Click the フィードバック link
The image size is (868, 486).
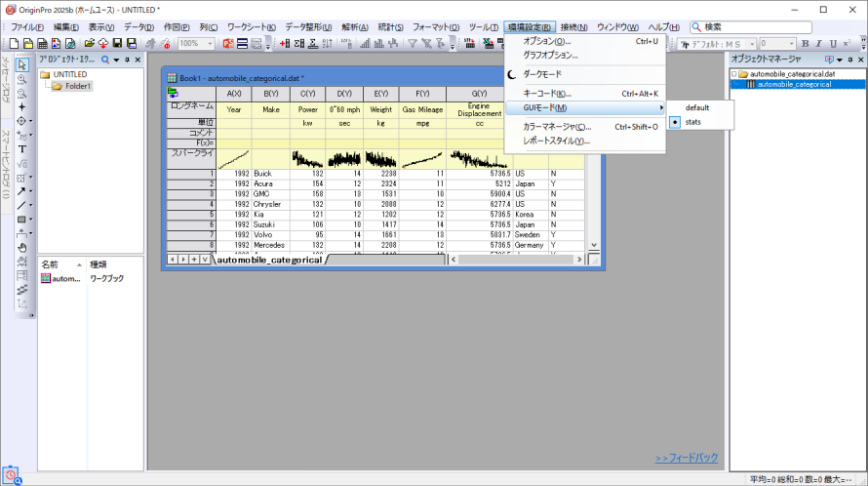pyautogui.click(x=687, y=458)
